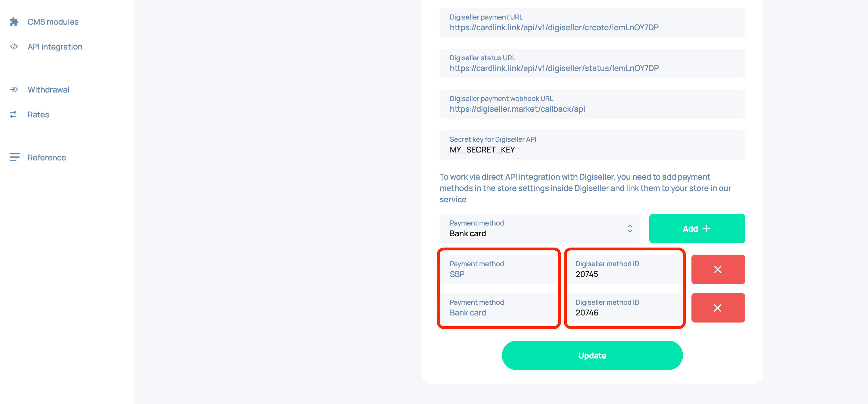Delete the SBP payment method row
Image resolution: width=868 pixels, height=404 pixels.
click(x=718, y=269)
